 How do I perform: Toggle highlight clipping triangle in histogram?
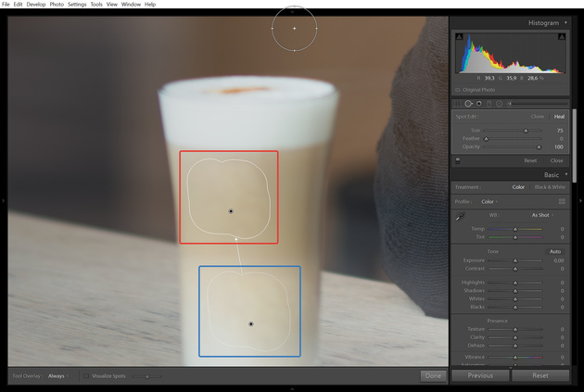[x=562, y=36]
